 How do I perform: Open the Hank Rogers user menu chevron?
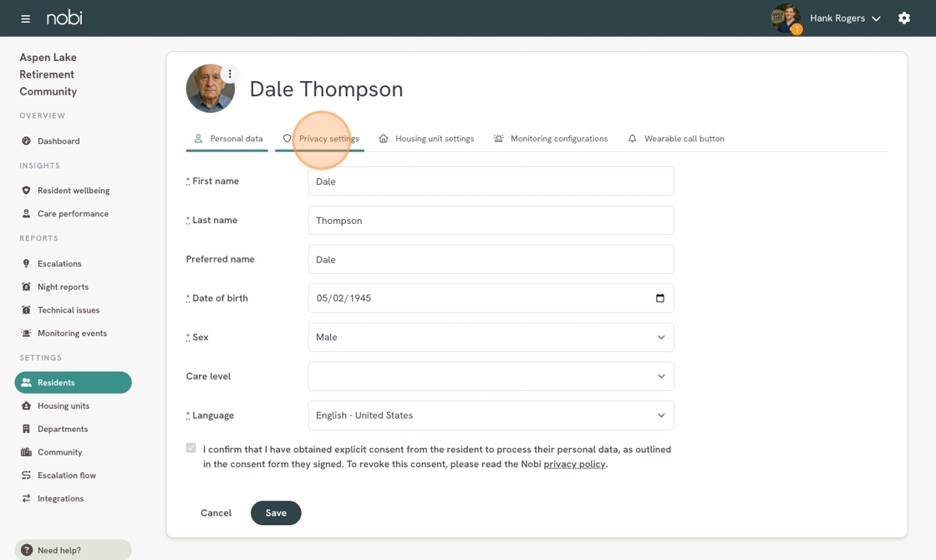[x=876, y=18]
